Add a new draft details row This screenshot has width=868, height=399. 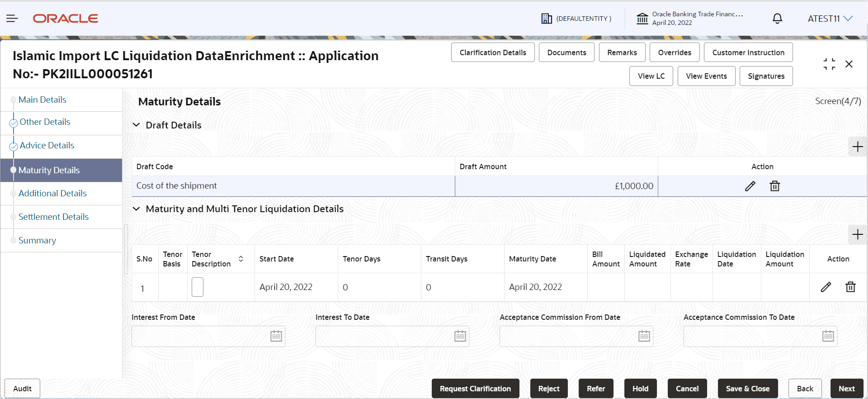point(857,147)
